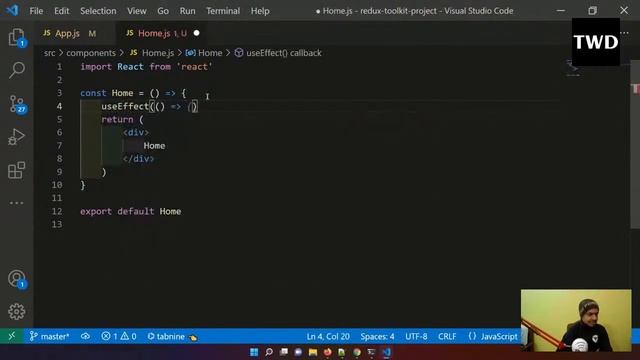Change file encoding via UTF-8
The height and width of the screenshot is (360, 640).
coord(416,336)
